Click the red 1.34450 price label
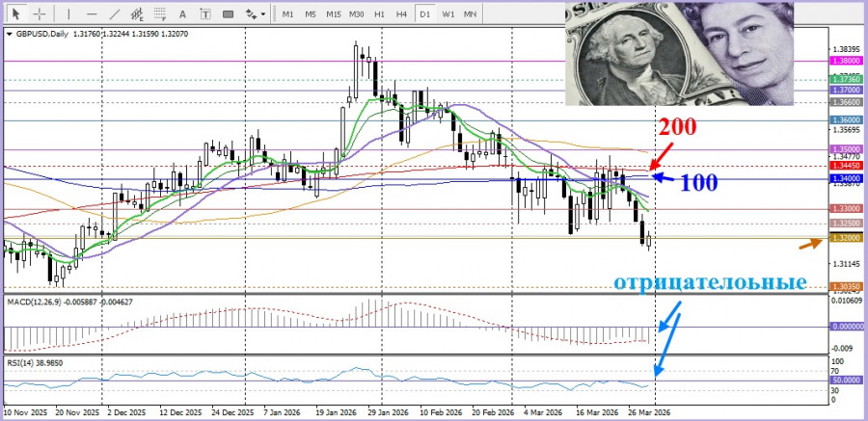868x421 pixels. (x=847, y=166)
